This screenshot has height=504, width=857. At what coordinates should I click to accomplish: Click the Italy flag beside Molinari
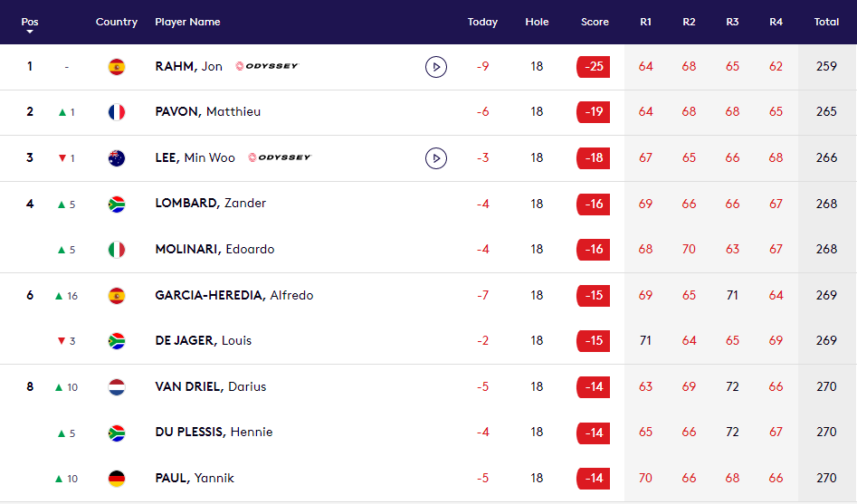(117, 250)
